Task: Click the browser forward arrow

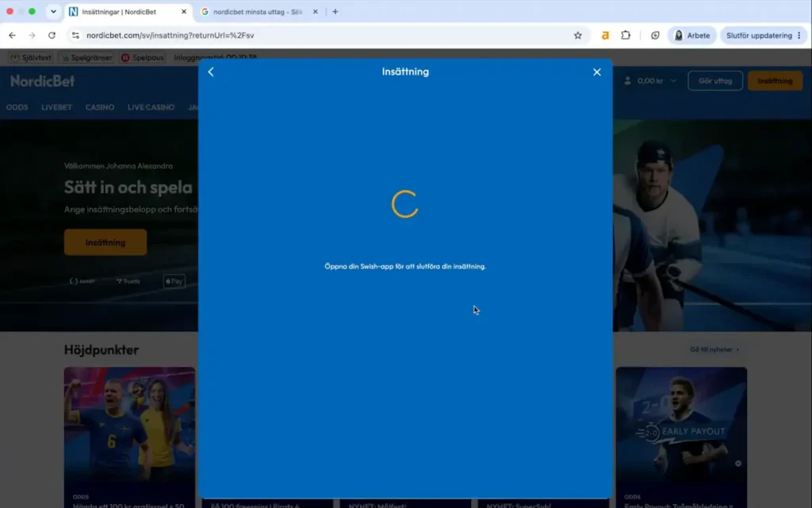Action: click(32, 35)
